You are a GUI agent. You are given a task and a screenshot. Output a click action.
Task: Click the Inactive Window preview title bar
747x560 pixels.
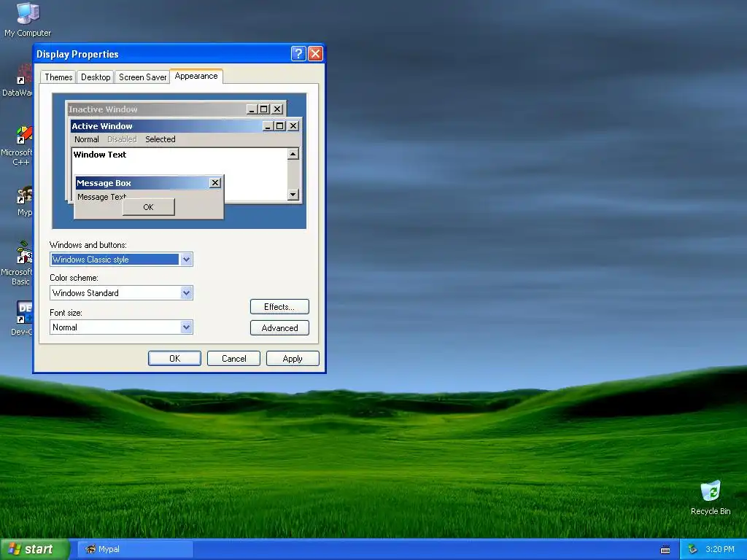(176, 109)
